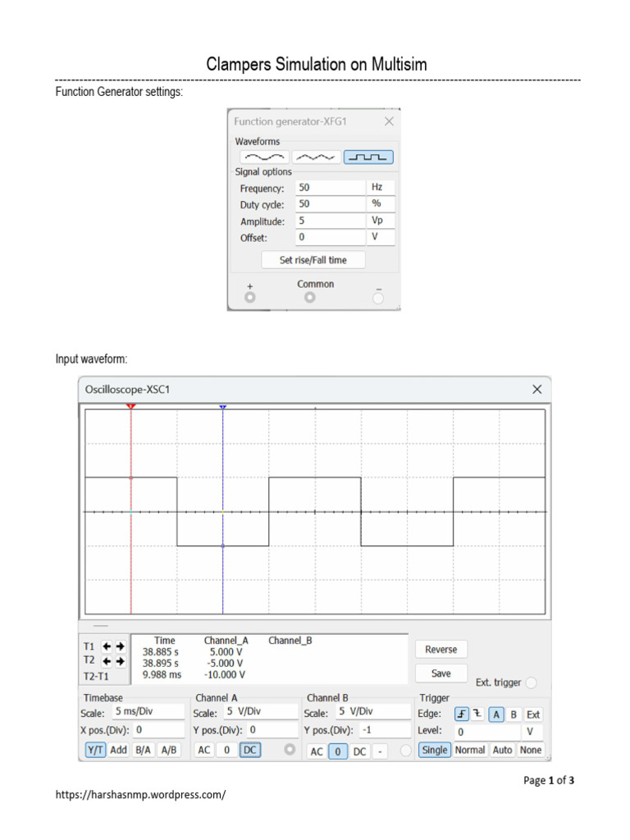Click Channel B invert minus button
Screen dimensions: 630x840
tap(380, 751)
